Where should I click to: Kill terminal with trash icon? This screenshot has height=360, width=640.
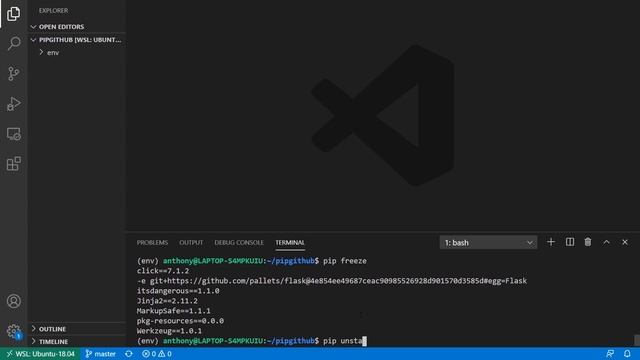(x=588, y=242)
